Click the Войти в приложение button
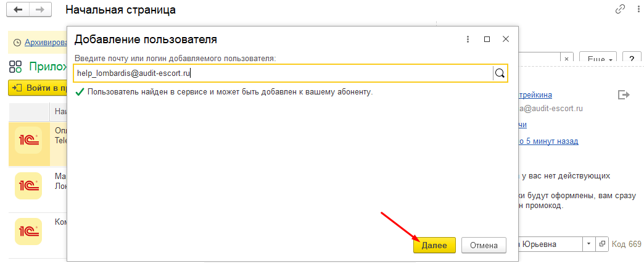This screenshot has width=644, height=263. (x=38, y=88)
